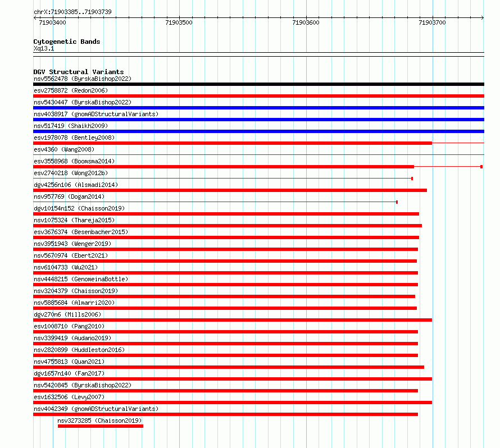500x448 pixels.
Task: Open variant nsv6104733 (Wu2021)
Action: (x=66, y=267)
